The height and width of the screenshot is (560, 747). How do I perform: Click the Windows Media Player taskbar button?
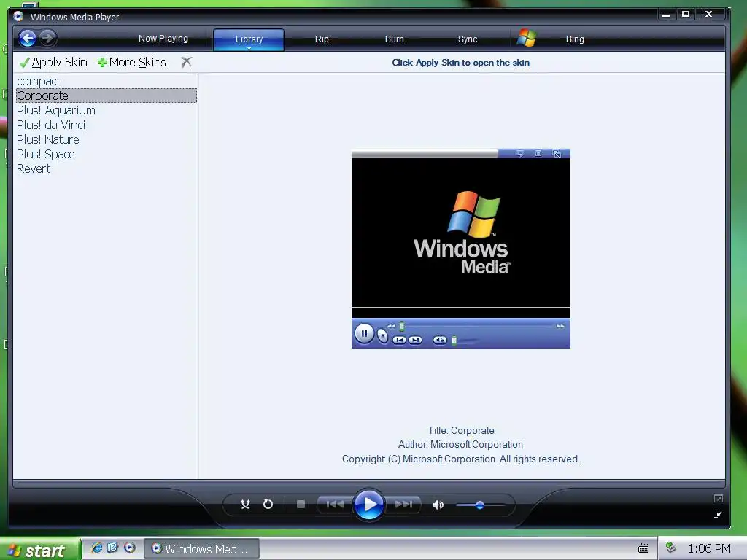202,549
